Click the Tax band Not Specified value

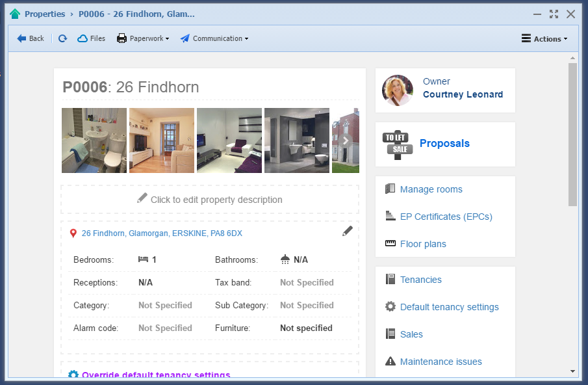click(307, 282)
